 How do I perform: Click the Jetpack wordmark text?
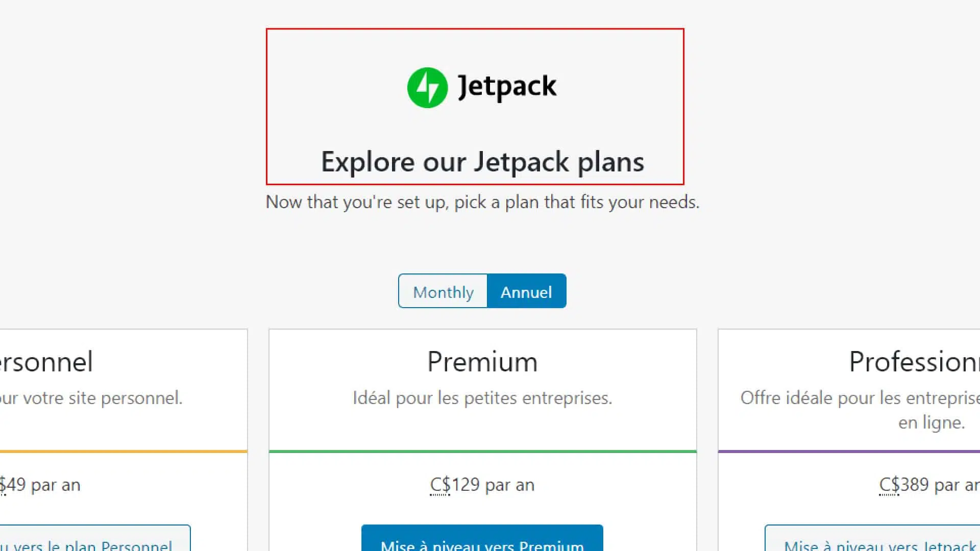point(507,87)
